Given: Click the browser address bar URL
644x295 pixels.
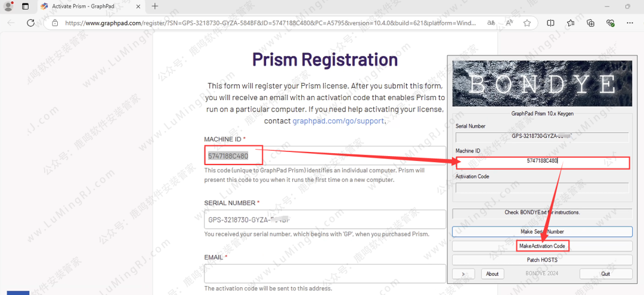Looking at the screenshot, I should pyautogui.click(x=268, y=23).
